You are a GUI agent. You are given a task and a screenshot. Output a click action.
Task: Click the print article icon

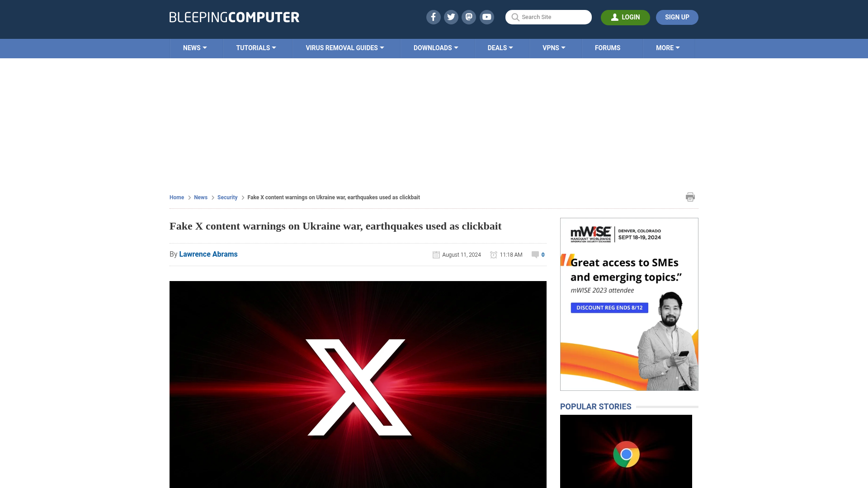pyautogui.click(x=690, y=197)
